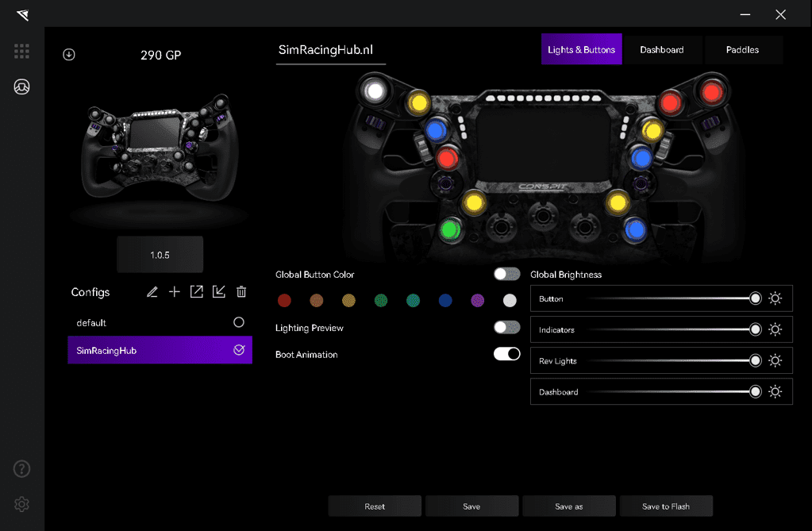Click the firmware download arrow icon

(69, 55)
